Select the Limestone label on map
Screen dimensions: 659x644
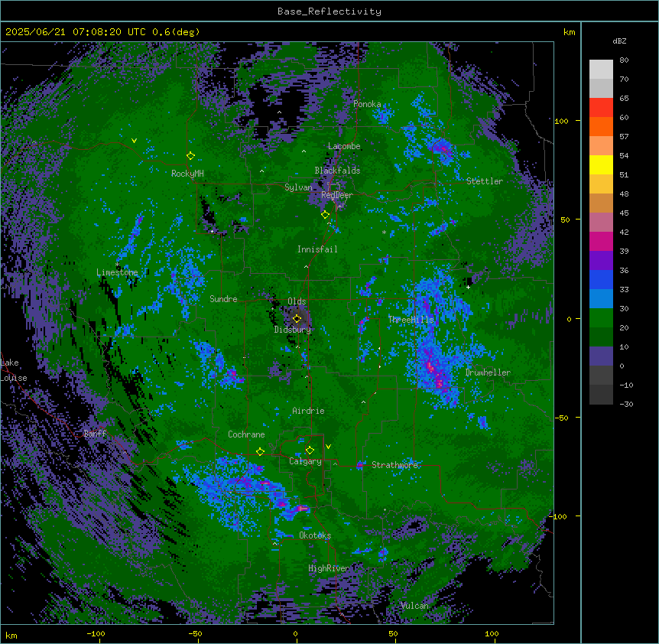pos(117,272)
